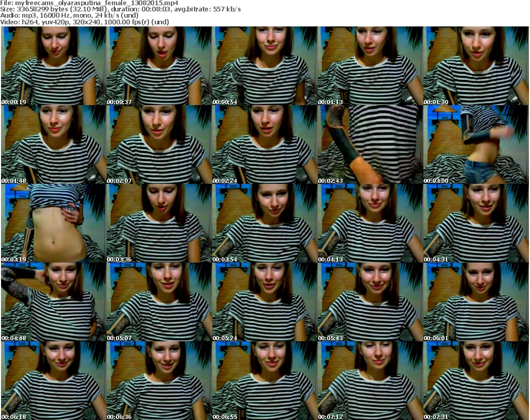Screen dimensions: 530x420
Task: Open the frame stamped 00:03:36
Action: pyautogui.click(x=159, y=224)
